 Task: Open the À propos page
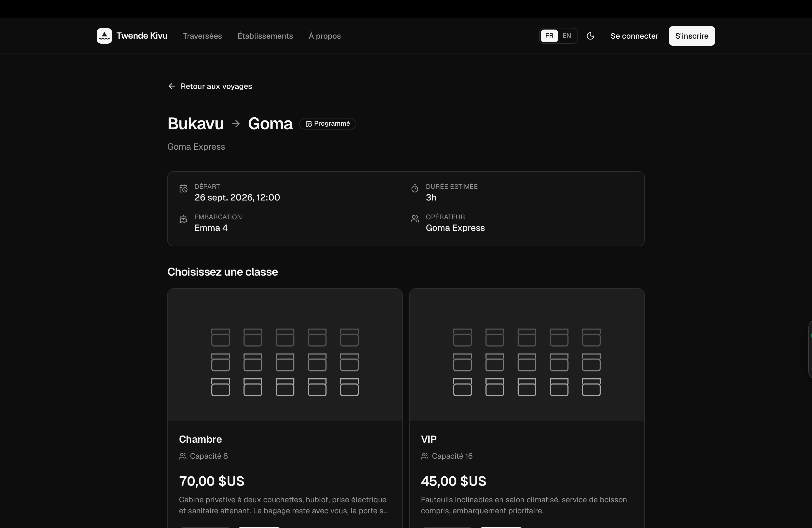click(x=325, y=36)
